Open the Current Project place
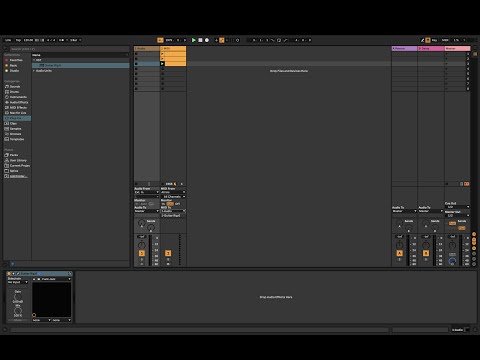 click(x=20, y=166)
